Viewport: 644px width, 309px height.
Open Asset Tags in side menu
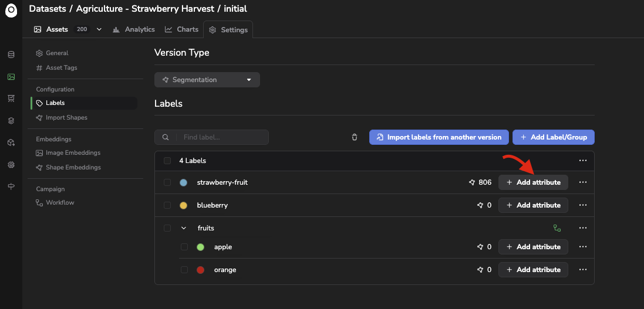point(57,67)
